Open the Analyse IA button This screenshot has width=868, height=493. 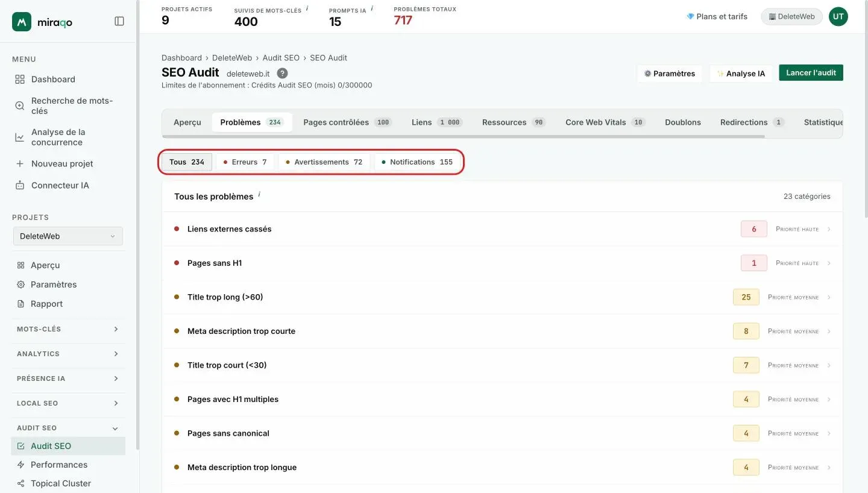coord(741,74)
